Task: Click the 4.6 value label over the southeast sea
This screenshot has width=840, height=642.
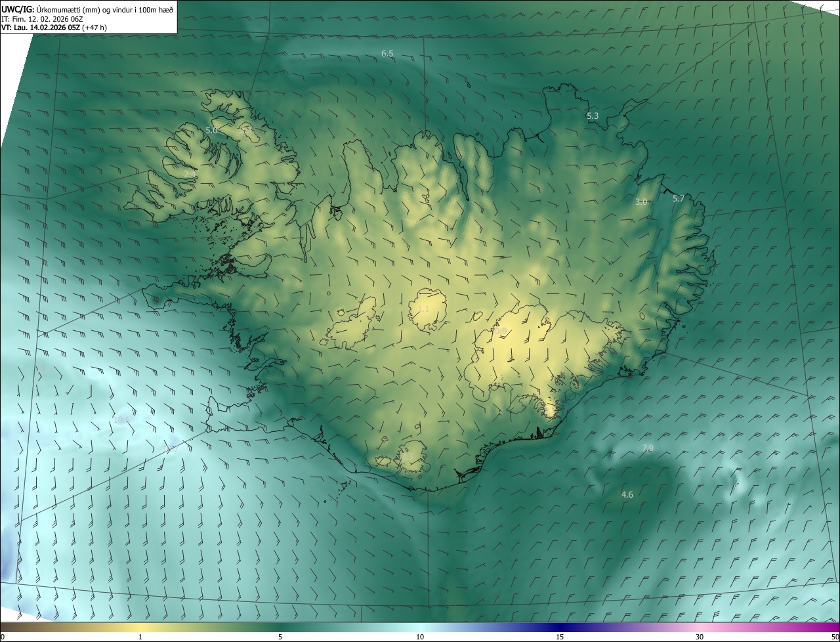Action: [627, 494]
